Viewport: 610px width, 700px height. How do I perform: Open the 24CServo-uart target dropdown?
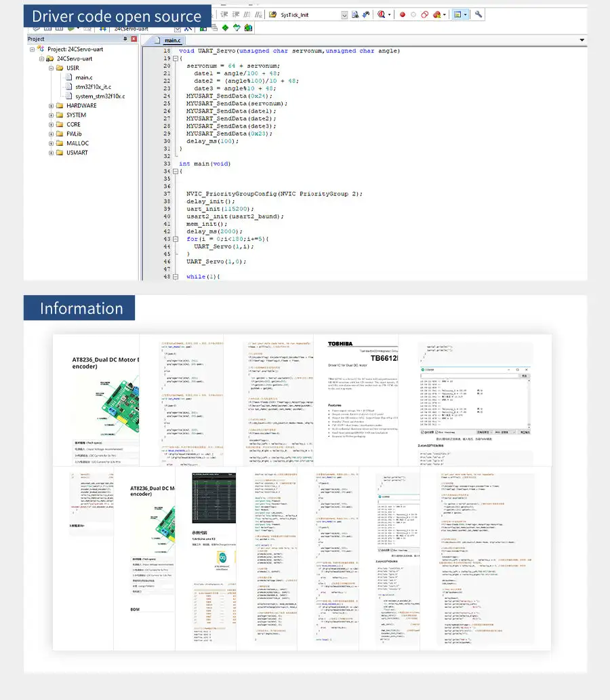[x=178, y=28]
